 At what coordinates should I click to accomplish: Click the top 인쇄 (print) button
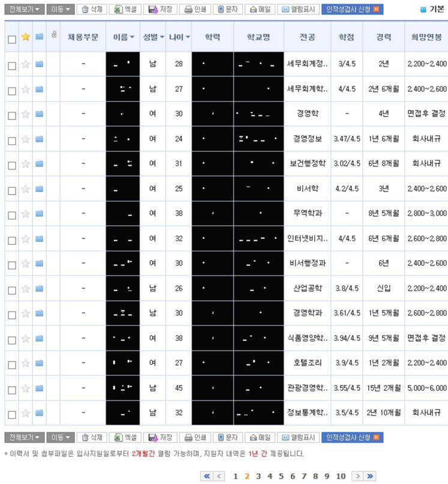pos(195,9)
